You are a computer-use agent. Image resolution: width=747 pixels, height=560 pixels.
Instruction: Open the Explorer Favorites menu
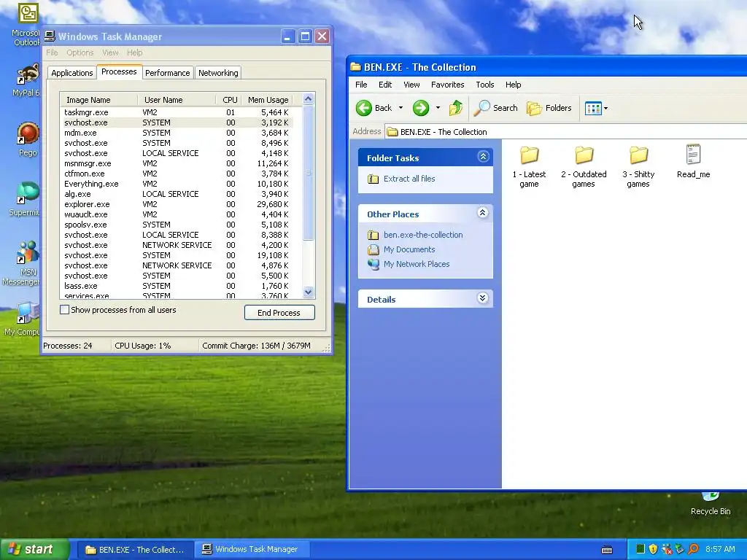(447, 85)
